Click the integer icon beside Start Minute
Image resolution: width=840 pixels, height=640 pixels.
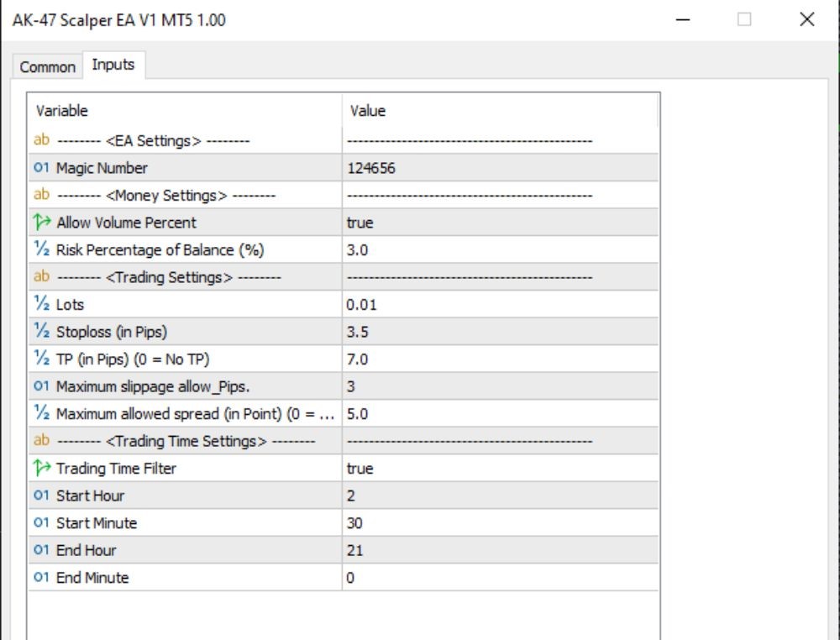click(41, 522)
